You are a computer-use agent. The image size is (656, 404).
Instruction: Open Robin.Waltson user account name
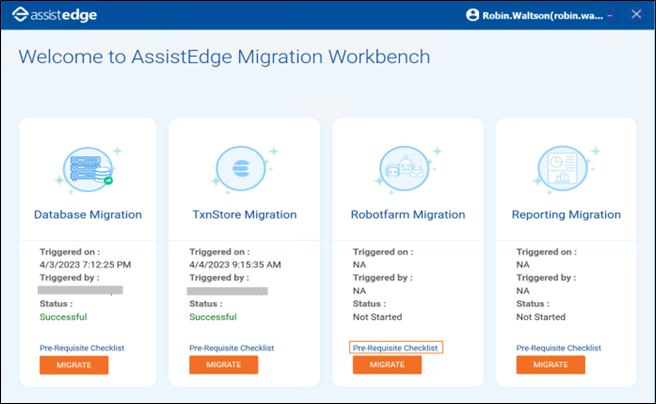[543, 16]
